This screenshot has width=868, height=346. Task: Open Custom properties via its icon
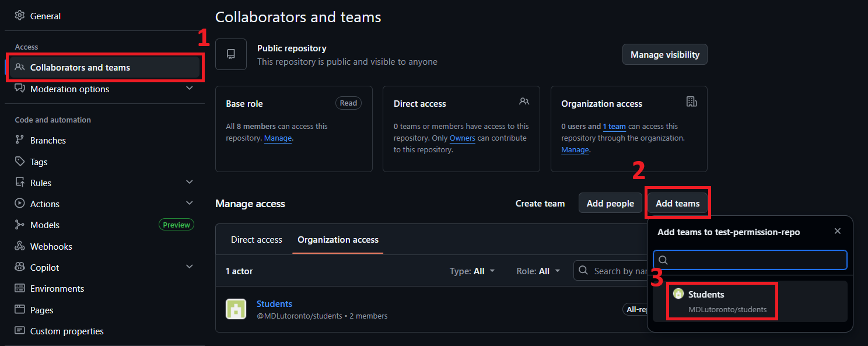point(18,330)
